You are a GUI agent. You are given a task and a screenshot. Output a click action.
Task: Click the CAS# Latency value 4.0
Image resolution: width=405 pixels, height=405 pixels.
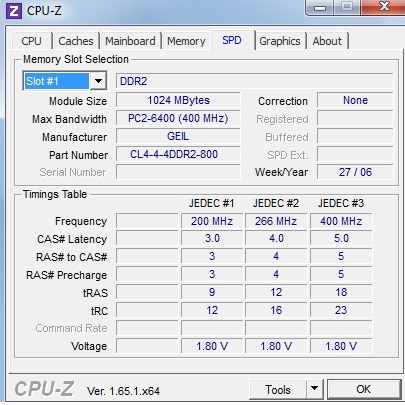276,239
